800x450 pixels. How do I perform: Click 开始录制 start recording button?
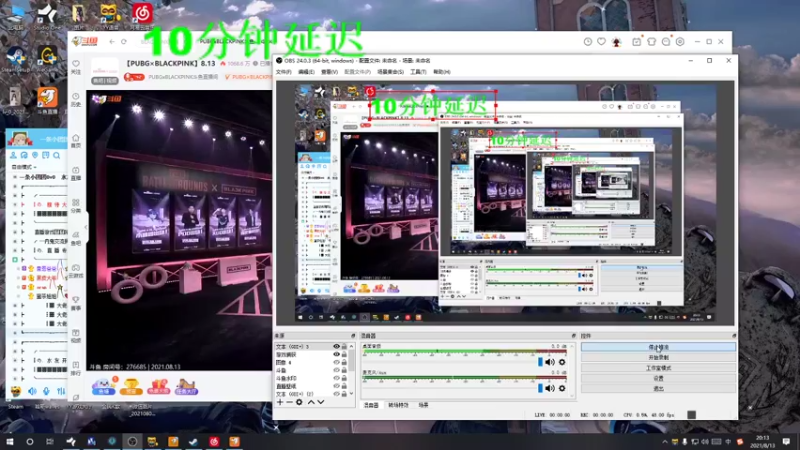point(658,357)
